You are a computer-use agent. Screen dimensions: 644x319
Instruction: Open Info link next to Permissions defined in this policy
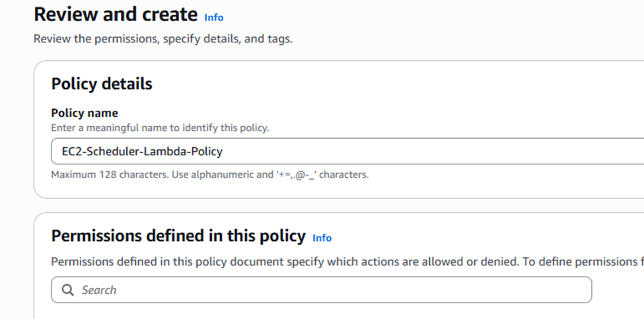click(322, 238)
